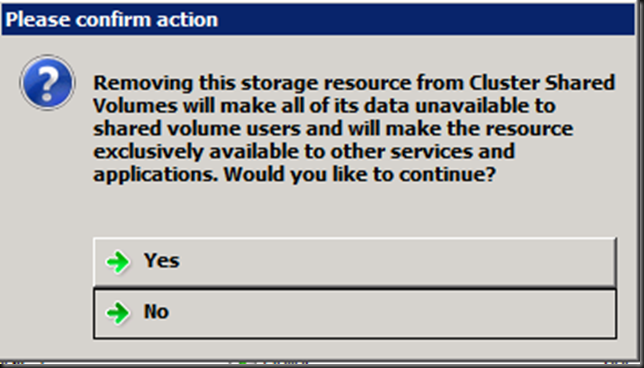Click the green arrow beside Yes

click(118, 262)
